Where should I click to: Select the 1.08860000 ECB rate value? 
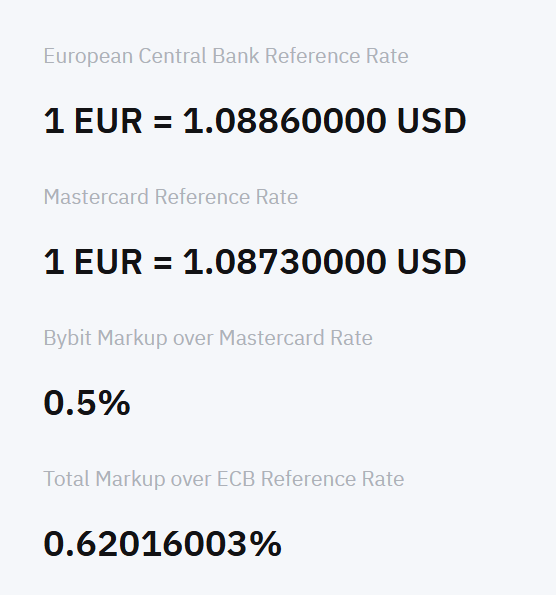[285, 121]
